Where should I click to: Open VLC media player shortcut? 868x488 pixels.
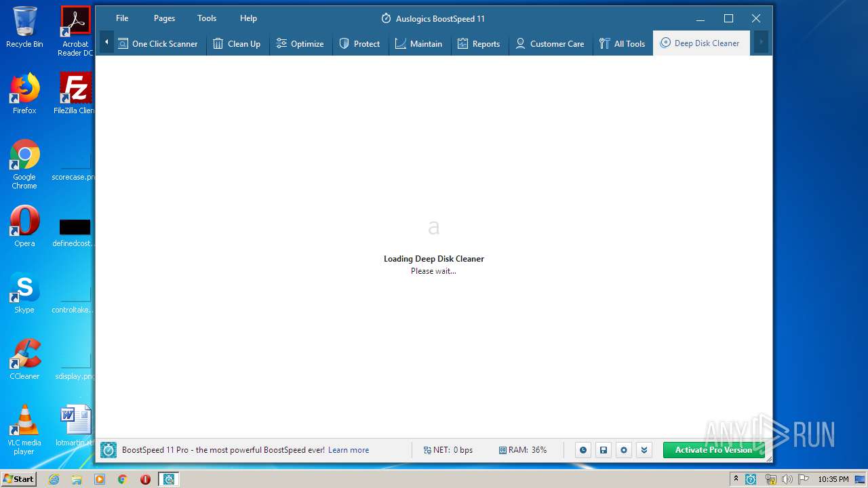[x=24, y=430]
